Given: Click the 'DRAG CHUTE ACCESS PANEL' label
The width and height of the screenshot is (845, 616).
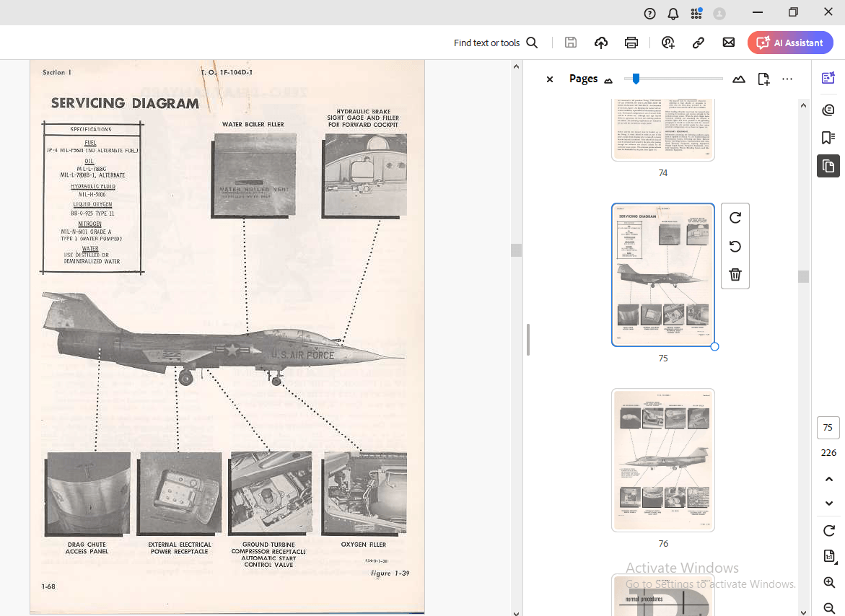Looking at the screenshot, I should coord(87,548).
